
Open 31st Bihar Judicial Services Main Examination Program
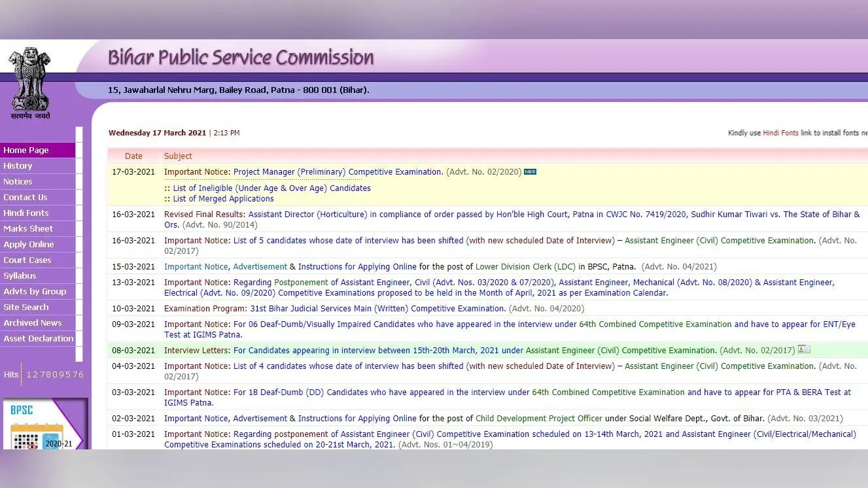pos(378,309)
